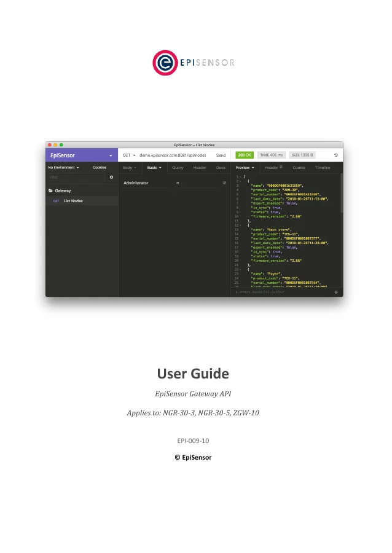392x553 pixels.
Task: Switch to the response Header tab
Action: coord(273,168)
